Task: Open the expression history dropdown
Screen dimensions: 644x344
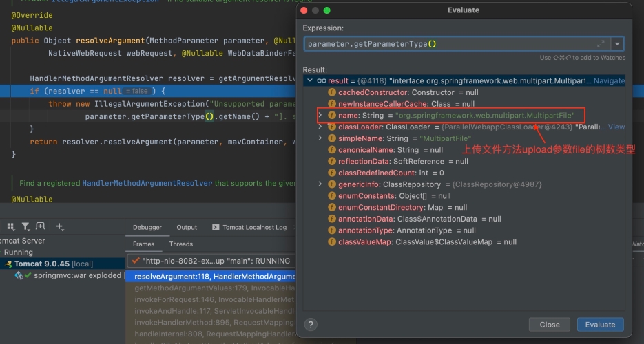Action: tap(617, 43)
